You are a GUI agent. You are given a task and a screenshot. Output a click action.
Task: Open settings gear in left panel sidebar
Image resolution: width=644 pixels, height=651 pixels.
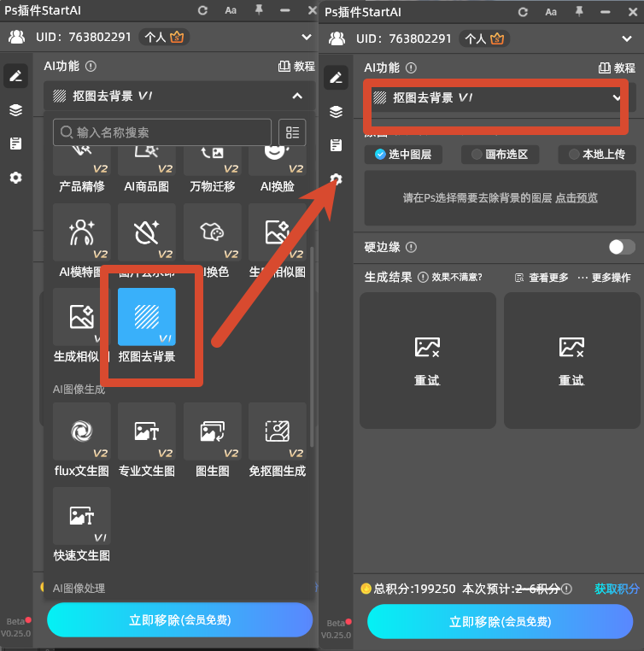15,178
